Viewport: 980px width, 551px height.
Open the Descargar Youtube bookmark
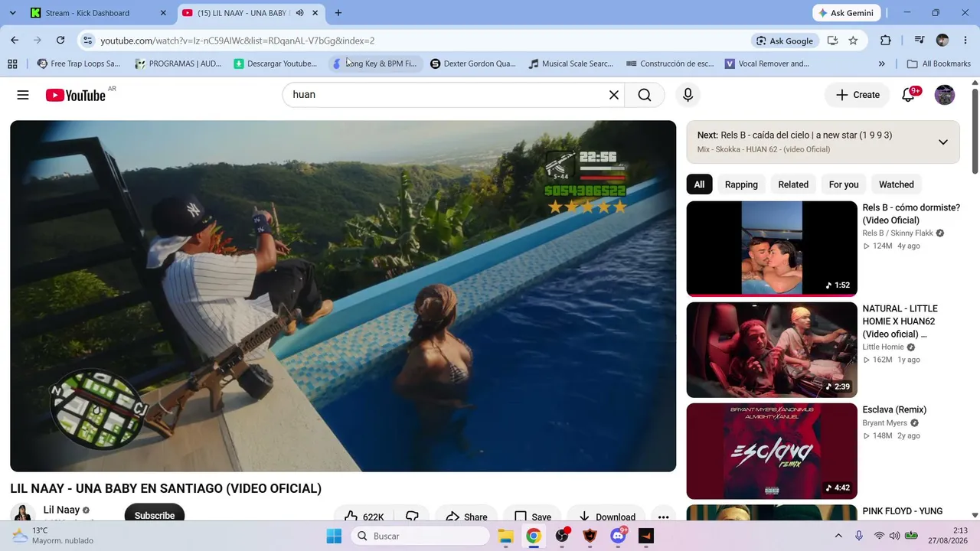(276, 64)
